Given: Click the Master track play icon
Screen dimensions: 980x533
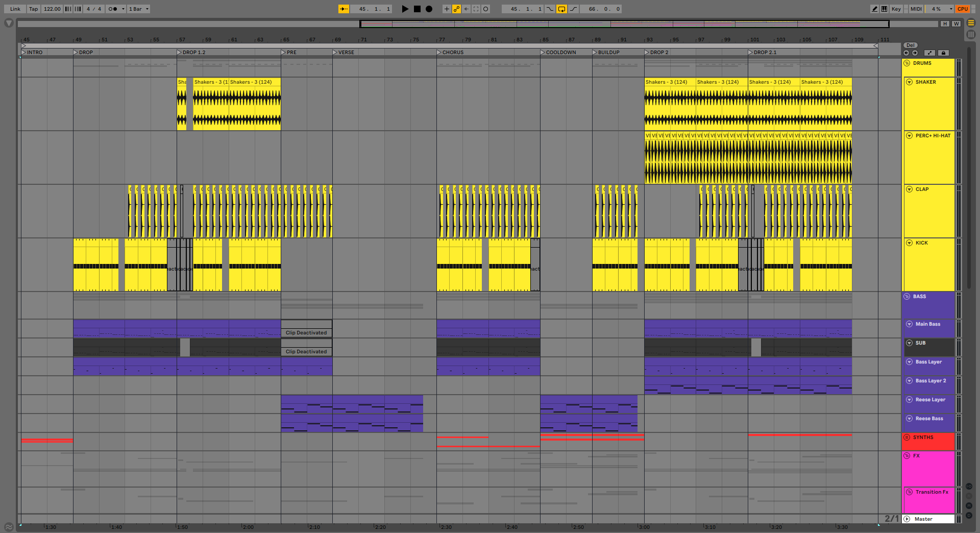Looking at the screenshot, I should click(x=907, y=519).
